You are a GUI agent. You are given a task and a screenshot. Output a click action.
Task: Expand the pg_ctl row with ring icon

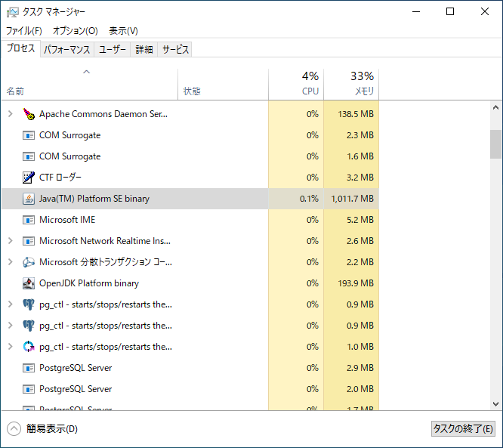[11, 347]
